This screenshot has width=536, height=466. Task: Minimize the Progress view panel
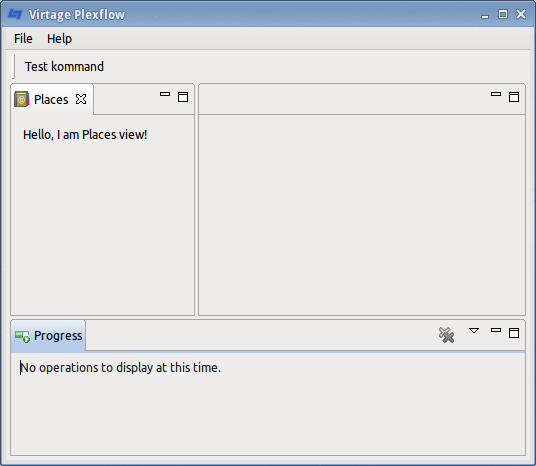tap(496, 330)
